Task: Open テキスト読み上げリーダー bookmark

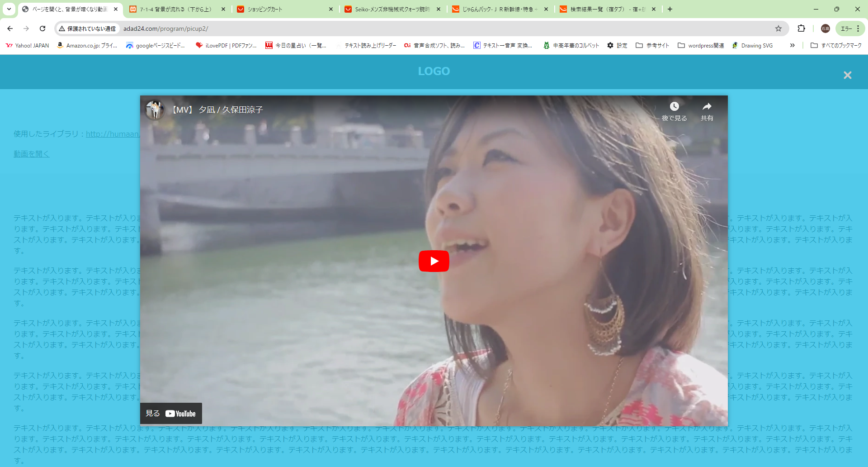Action: click(365, 45)
